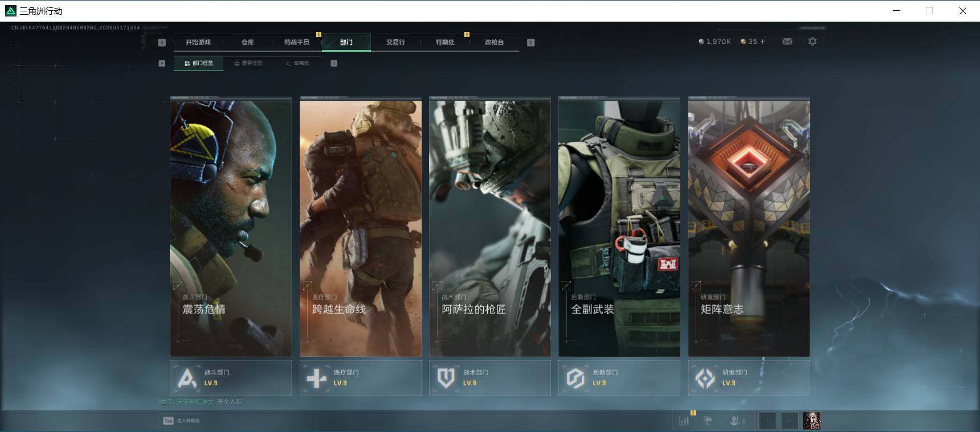The width and height of the screenshot is (980, 432).
Task: Click the next sub-tab key icon
Action: (334, 63)
